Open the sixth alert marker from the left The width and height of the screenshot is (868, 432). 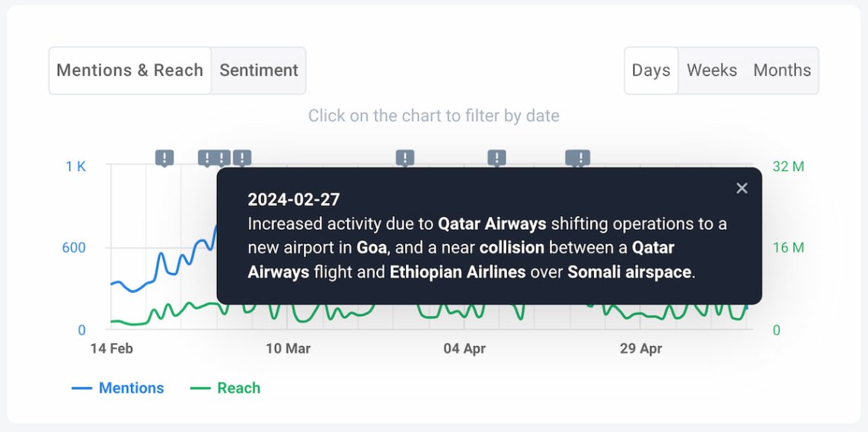coord(497,157)
